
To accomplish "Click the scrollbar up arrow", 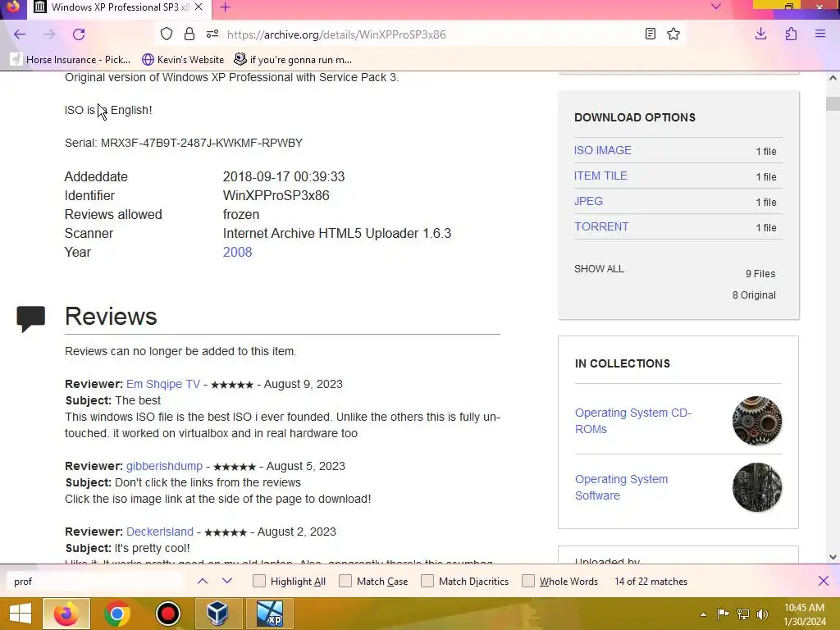I will click(x=833, y=78).
